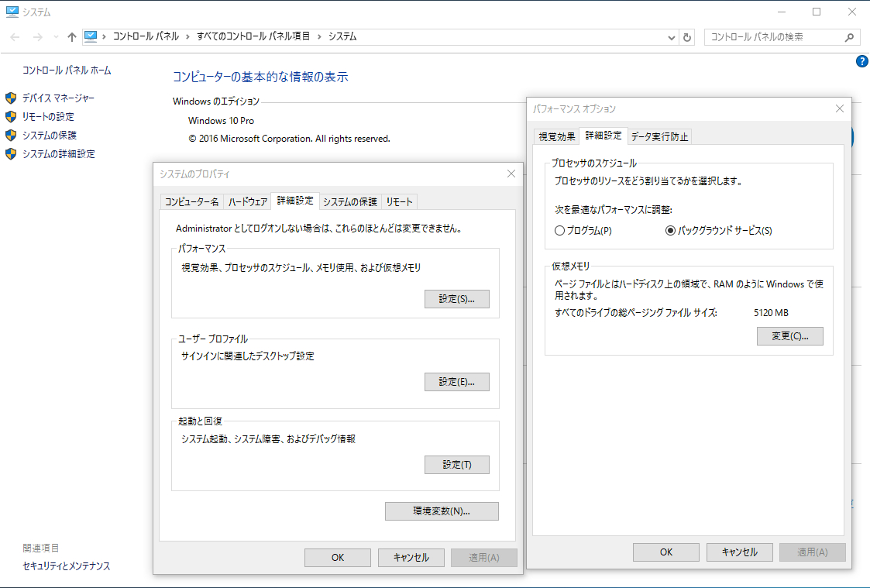Click the システム window title bar icon
The image size is (870, 588).
pos(12,12)
